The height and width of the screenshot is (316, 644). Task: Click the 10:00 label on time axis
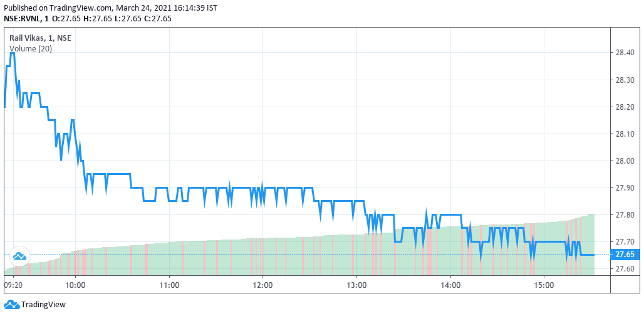[75, 285]
